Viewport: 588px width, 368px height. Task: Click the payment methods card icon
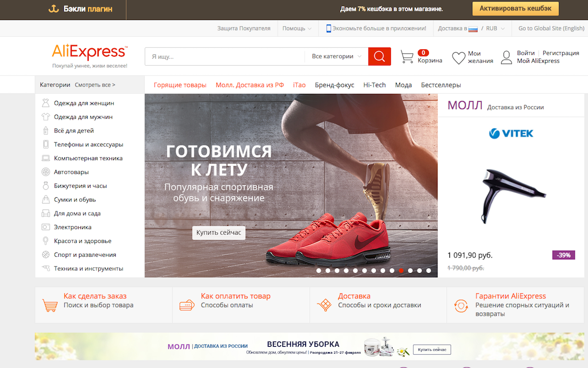(187, 305)
